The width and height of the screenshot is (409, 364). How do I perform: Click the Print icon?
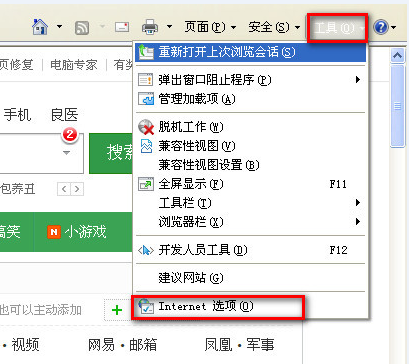point(150,27)
